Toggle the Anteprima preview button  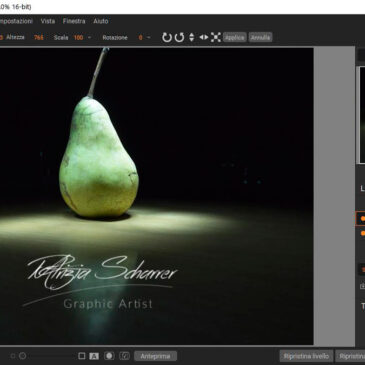[155, 356]
